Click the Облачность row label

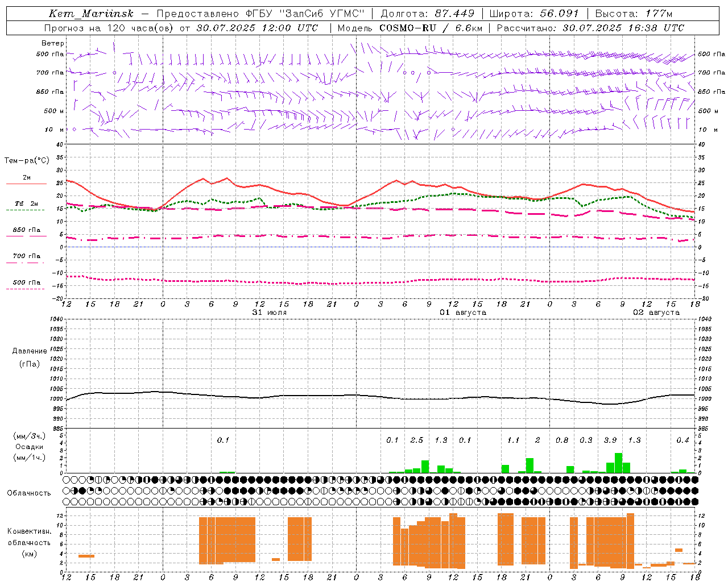[x=29, y=493]
